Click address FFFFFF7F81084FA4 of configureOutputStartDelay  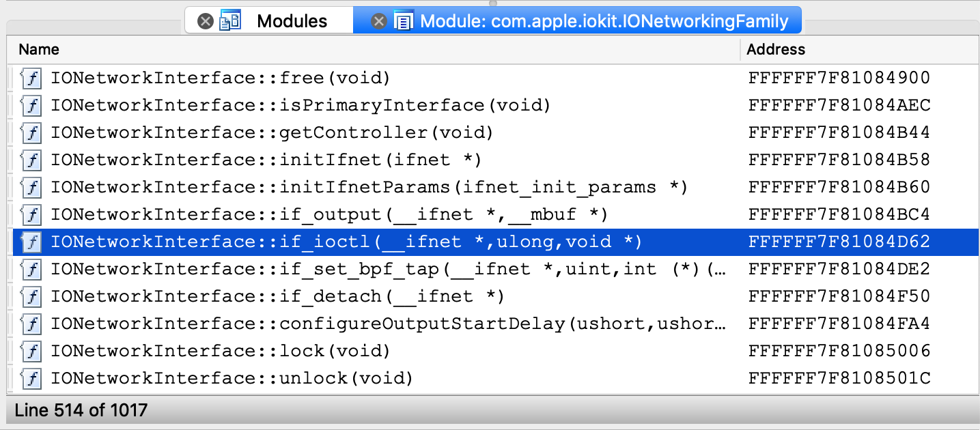[x=839, y=324]
